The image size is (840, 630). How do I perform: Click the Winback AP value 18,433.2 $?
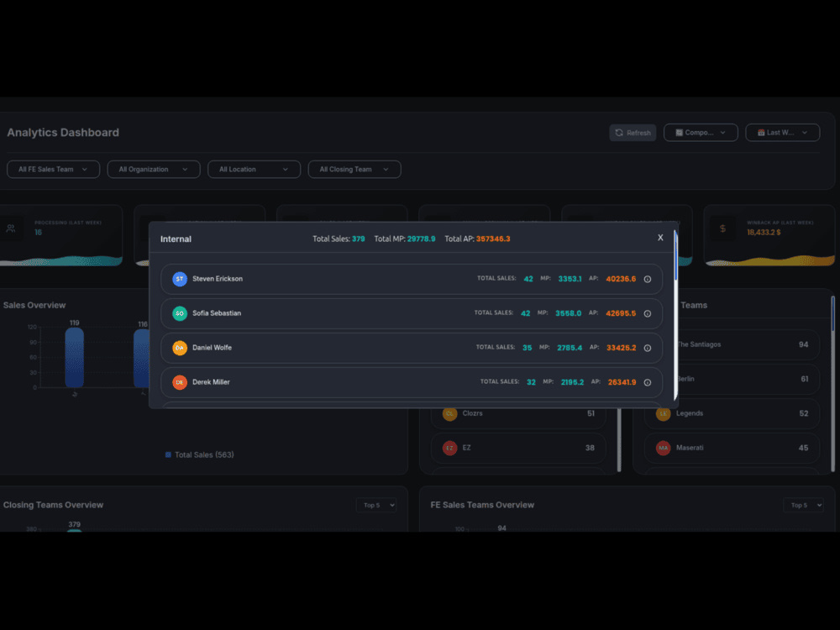coord(764,233)
